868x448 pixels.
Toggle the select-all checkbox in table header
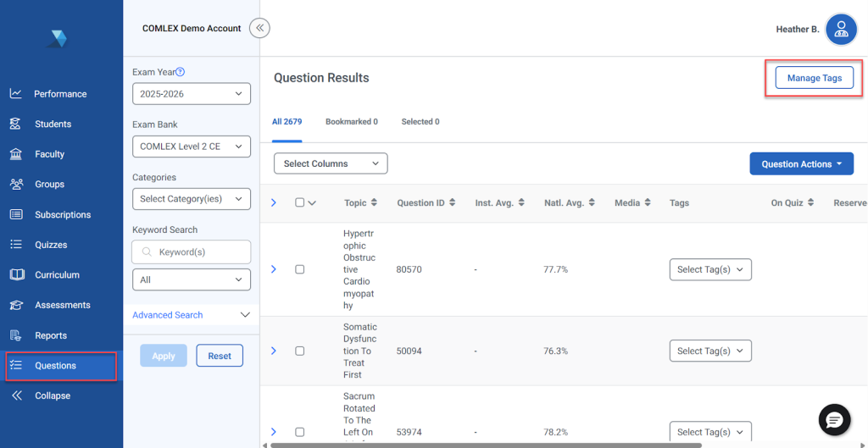pos(299,203)
